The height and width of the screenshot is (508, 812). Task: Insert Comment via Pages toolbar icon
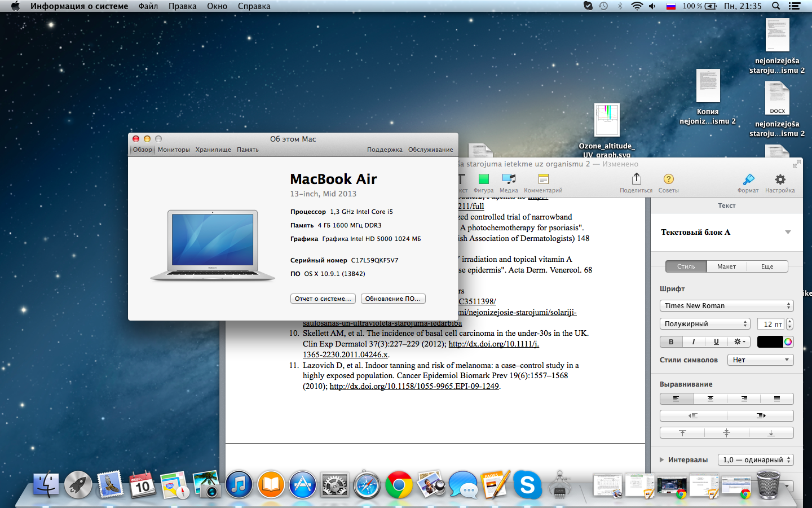pyautogui.click(x=543, y=179)
